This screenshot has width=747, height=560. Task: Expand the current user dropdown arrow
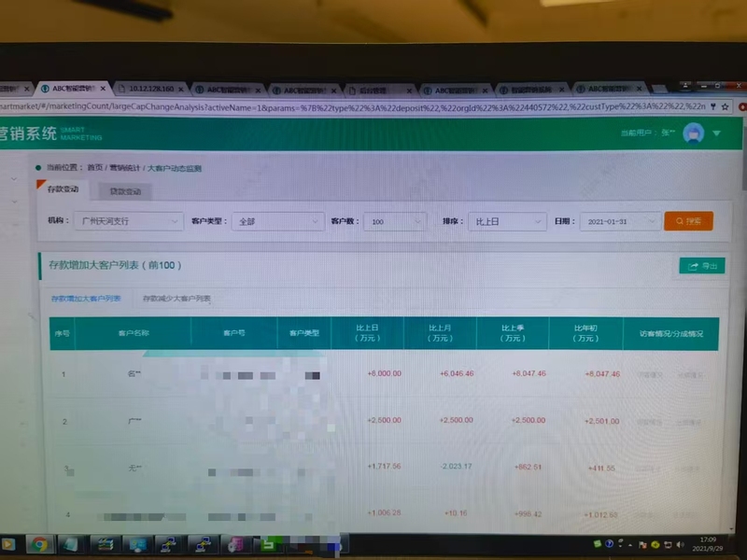pos(716,133)
